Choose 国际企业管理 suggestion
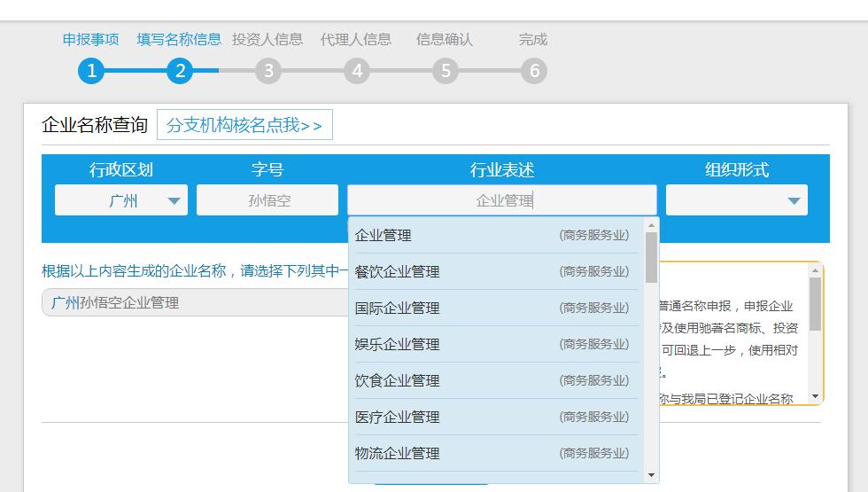Screen dimensions: 868x492 tap(497, 308)
